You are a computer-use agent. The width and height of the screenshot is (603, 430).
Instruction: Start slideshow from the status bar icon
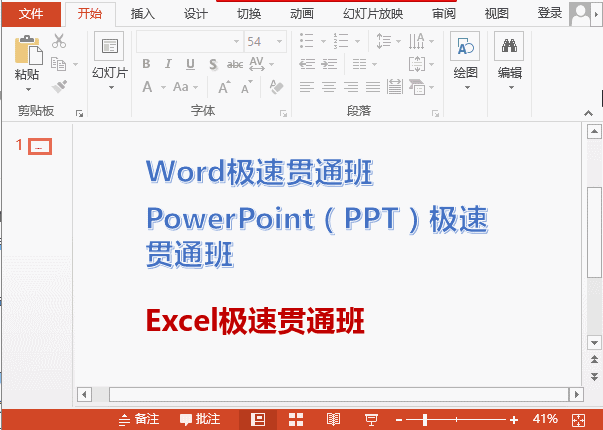[x=371, y=419]
